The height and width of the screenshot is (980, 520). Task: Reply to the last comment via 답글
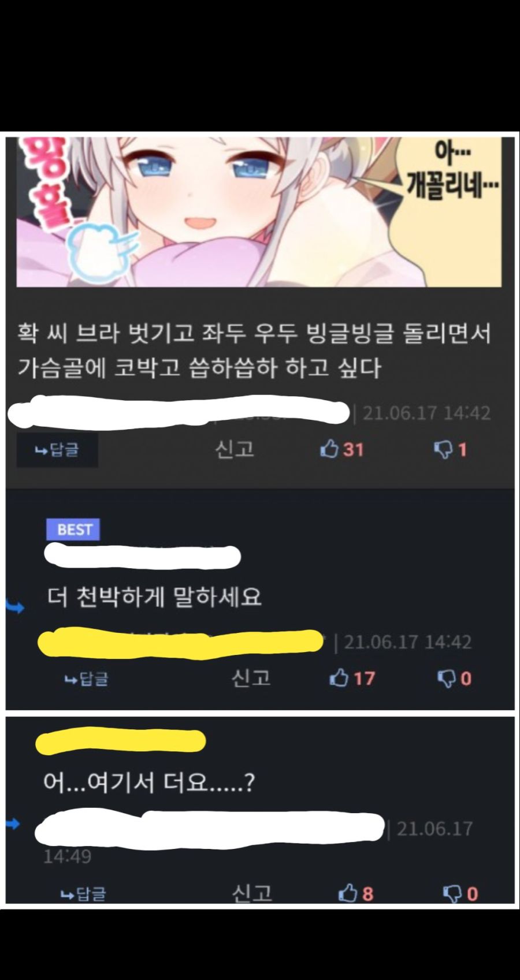pos(84,895)
